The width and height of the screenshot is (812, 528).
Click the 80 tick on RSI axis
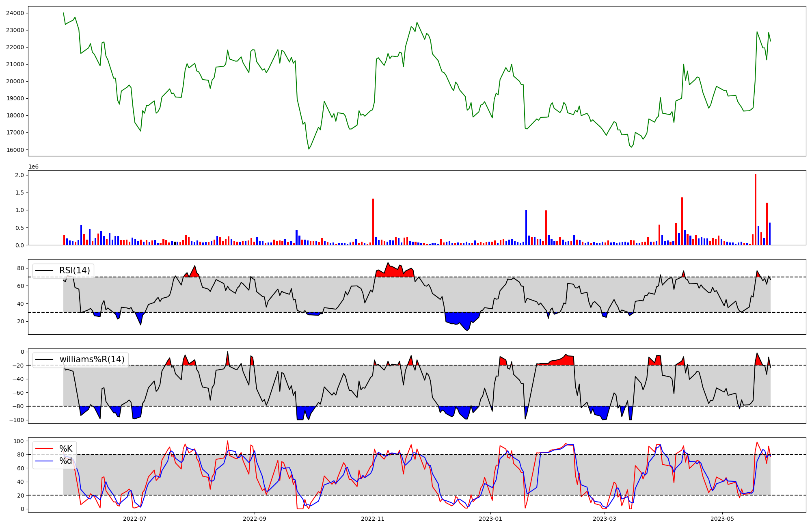(20, 268)
